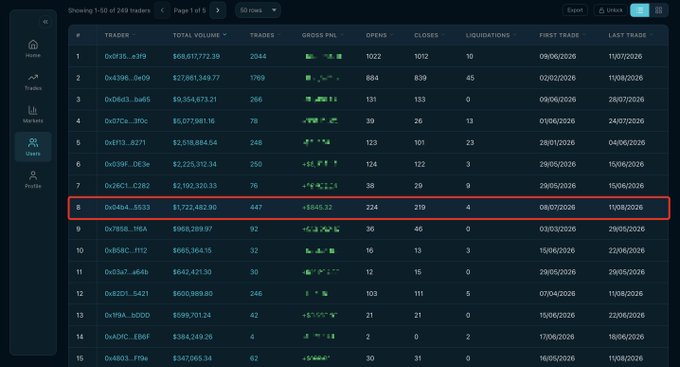Click the $665,364.15 total volume cell
The image size is (680, 367).
coord(192,250)
